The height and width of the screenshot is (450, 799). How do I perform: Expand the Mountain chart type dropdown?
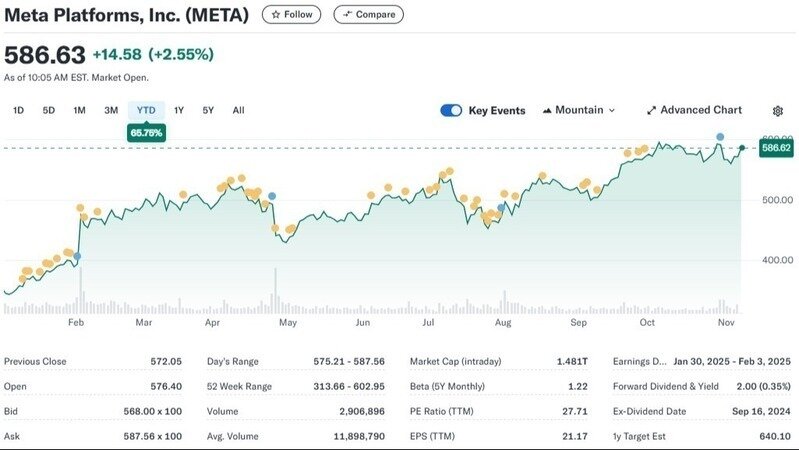579,110
